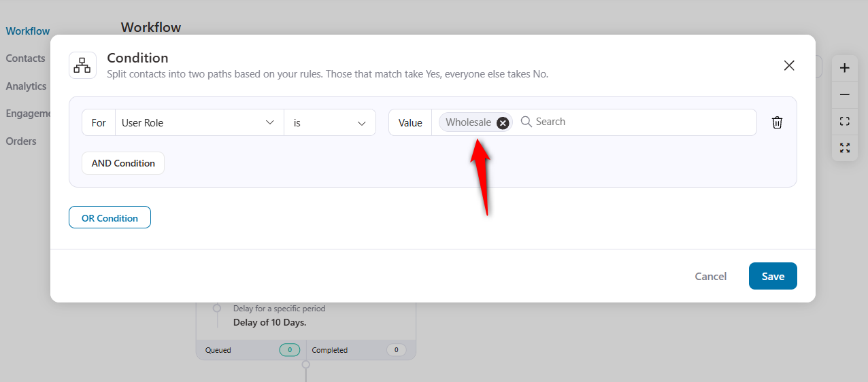Toggle fullscreen workflow canvas icon
868x382 pixels.
click(844, 147)
